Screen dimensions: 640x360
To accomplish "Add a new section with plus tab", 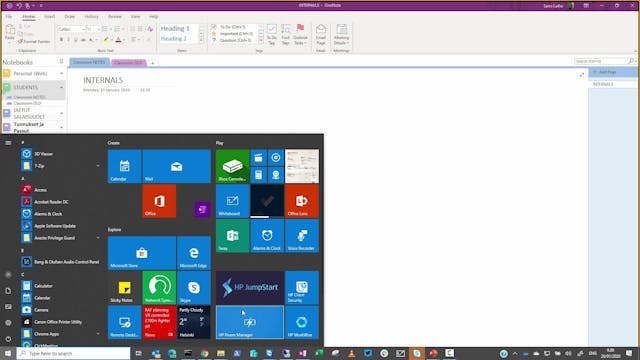I will tap(153, 63).
